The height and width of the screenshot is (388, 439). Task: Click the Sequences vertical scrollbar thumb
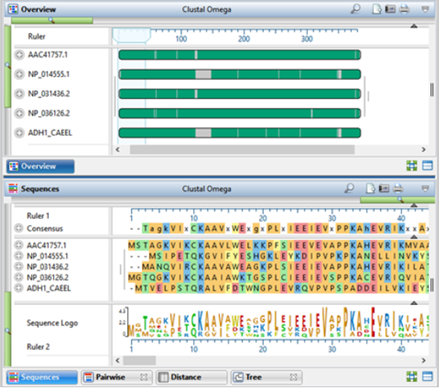[x=432, y=285]
